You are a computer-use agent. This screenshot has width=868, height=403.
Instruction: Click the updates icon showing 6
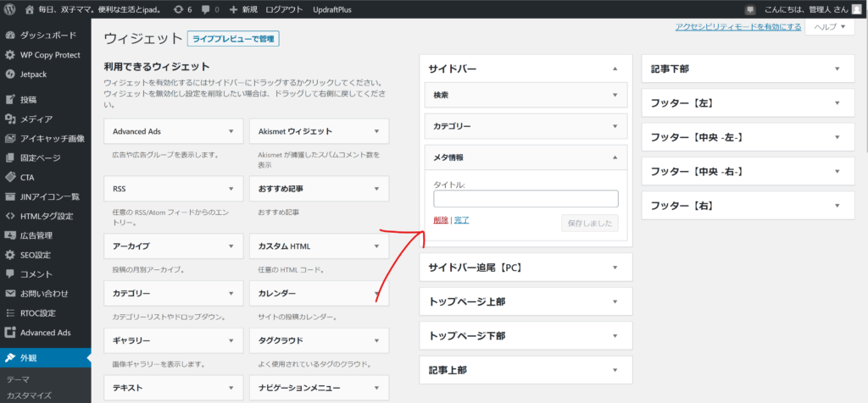pyautogui.click(x=178, y=9)
